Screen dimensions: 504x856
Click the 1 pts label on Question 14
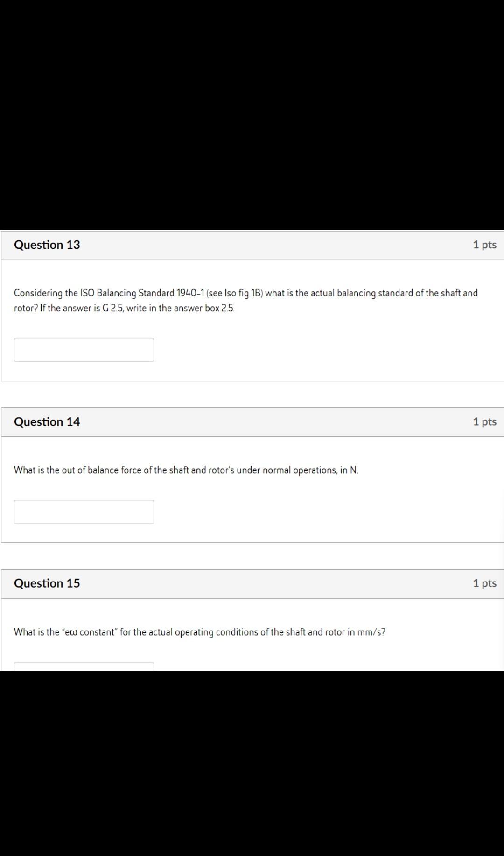[485, 421]
